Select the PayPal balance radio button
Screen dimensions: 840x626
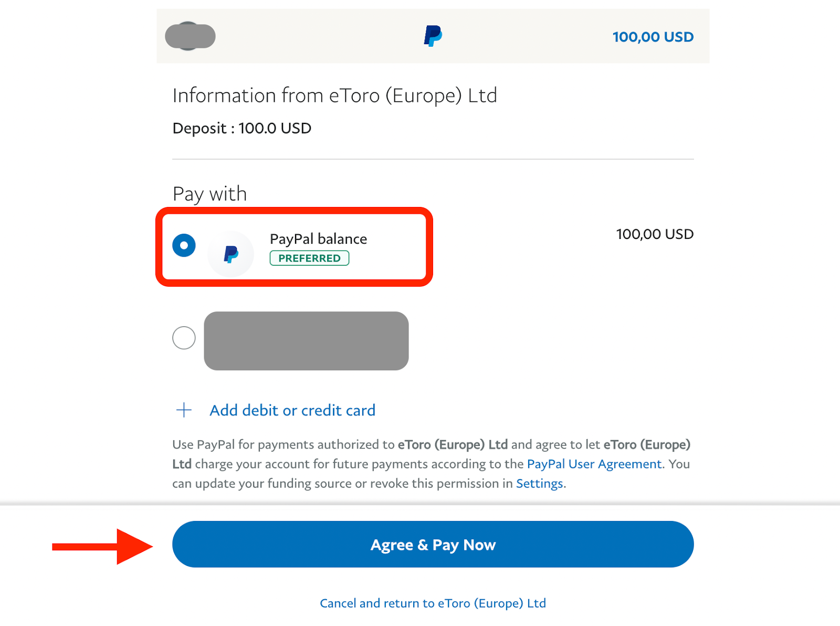(184, 245)
